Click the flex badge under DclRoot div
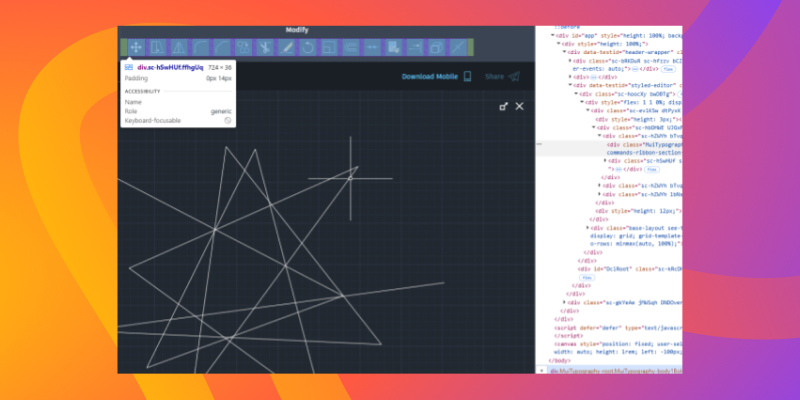 coord(587,278)
